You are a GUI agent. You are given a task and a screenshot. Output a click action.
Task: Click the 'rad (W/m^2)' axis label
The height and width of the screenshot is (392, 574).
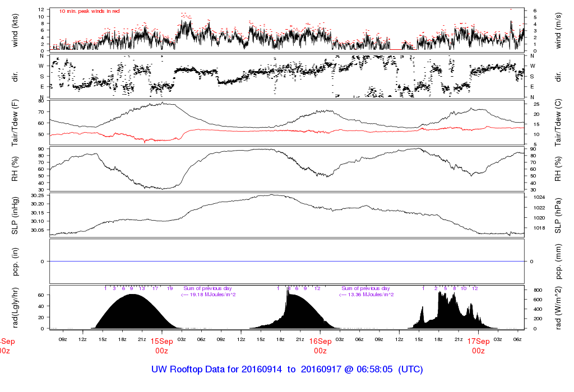point(558,307)
